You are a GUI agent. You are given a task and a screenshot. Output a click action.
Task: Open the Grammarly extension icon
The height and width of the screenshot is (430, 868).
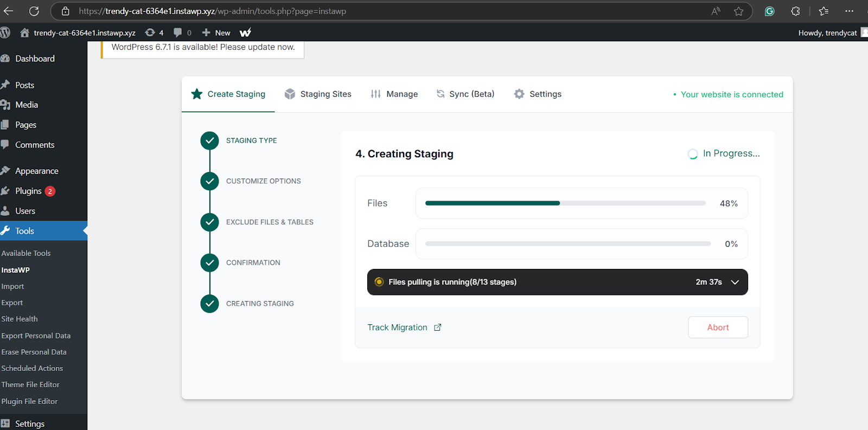coord(769,11)
